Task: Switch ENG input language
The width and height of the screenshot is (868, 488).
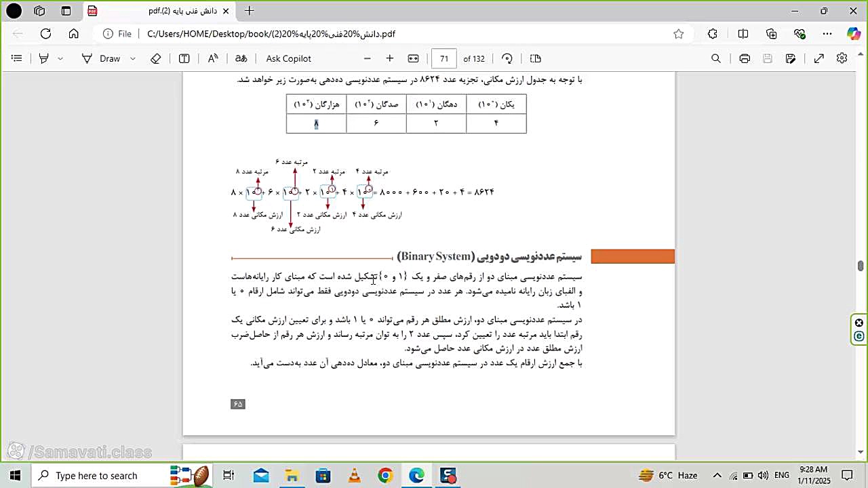Action: click(781, 476)
